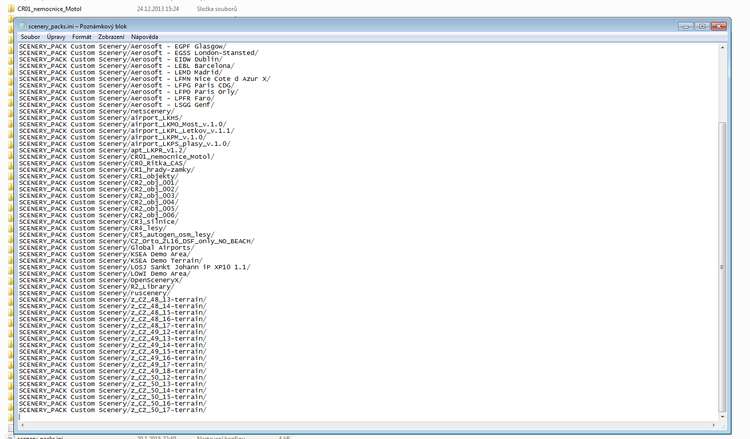750x439 pixels.
Task: Click the 'KSEA Demo Area/' line
Action: click(x=104, y=254)
